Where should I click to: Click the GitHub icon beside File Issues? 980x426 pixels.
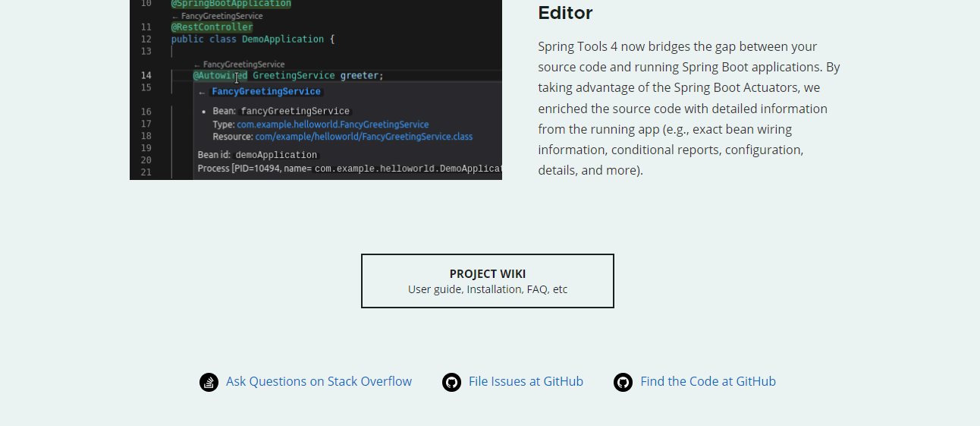451,382
